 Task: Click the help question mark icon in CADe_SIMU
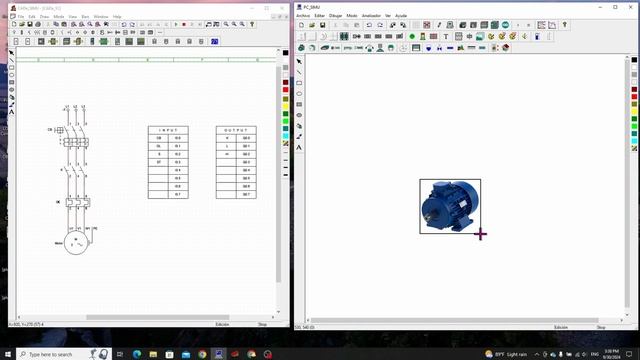pyautogui.click(x=252, y=24)
